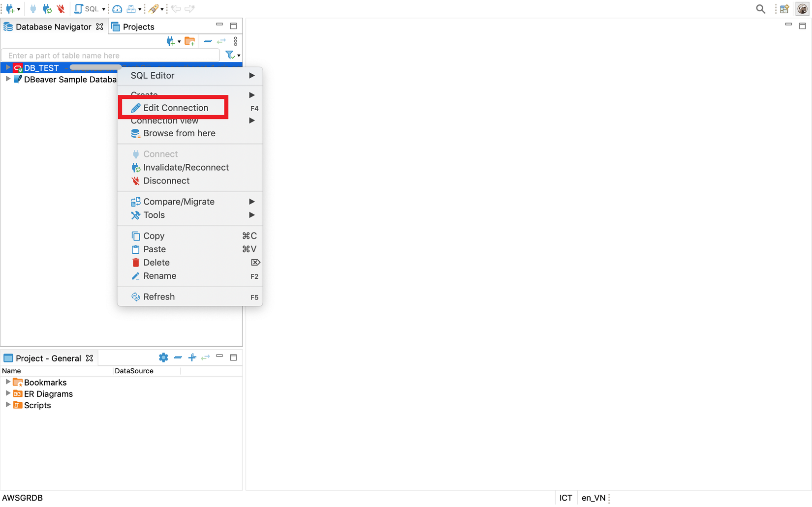The height and width of the screenshot is (507, 812).
Task: Expand the DB_TEST connection node
Action: tap(8, 67)
